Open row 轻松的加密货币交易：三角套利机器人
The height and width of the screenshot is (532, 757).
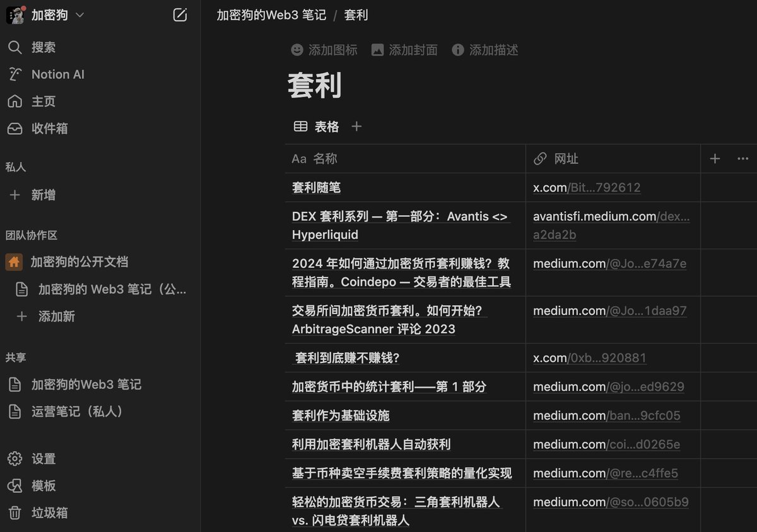pyautogui.click(x=396, y=511)
